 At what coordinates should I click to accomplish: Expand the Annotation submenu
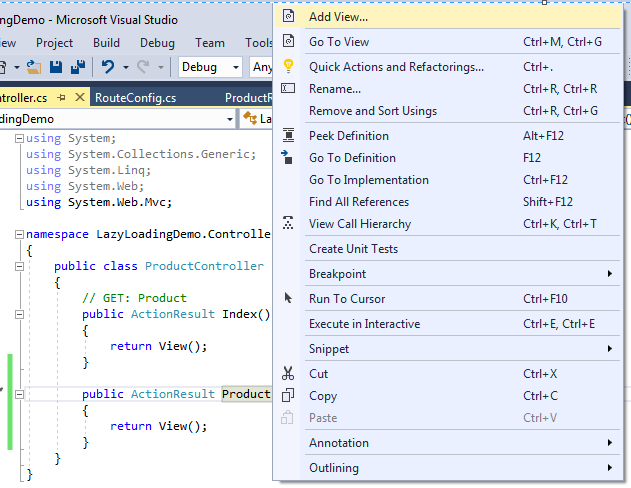[x=447, y=443]
